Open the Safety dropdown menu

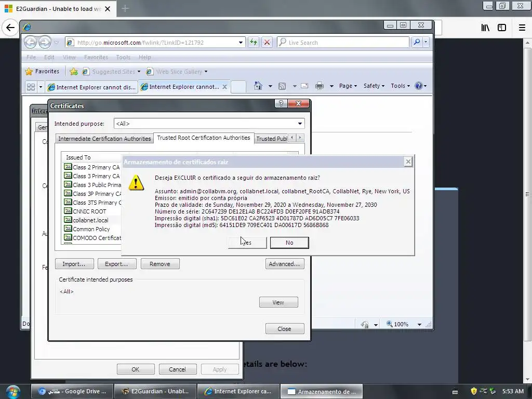(374, 86)
